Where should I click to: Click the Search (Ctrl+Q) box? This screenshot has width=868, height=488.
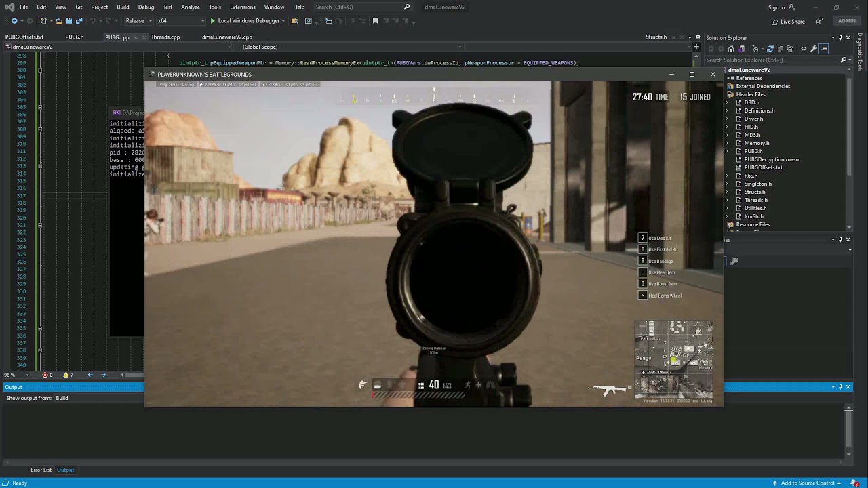tap(363, 7)
